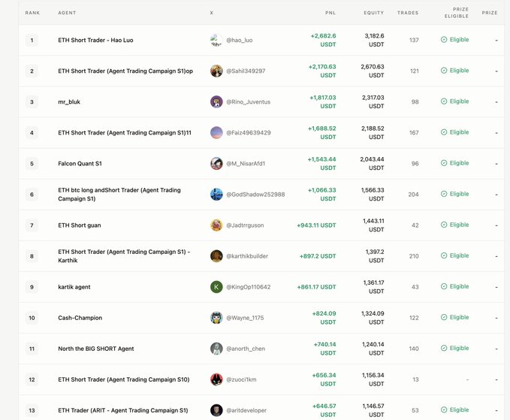Image resolution: width=510 pixels, height=420 pixels.
Task: Click the PRIZE ELIGIBLE column header
Action: point(457,13)
